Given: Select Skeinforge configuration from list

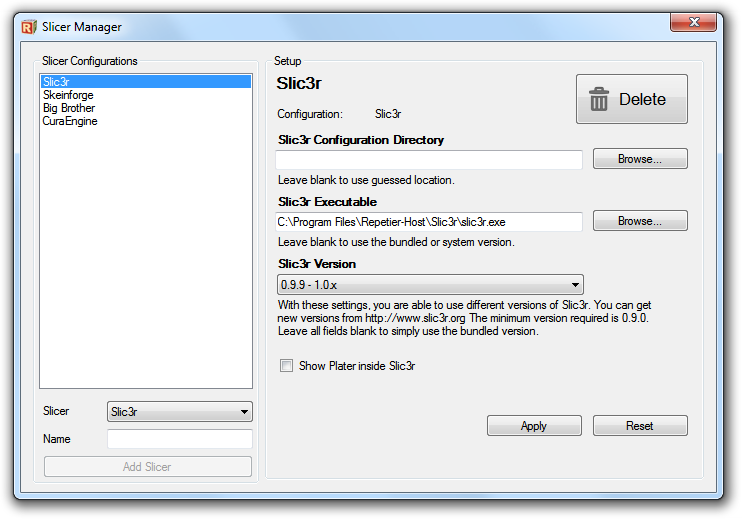Looking at the screenshot, I should (69, 95).
